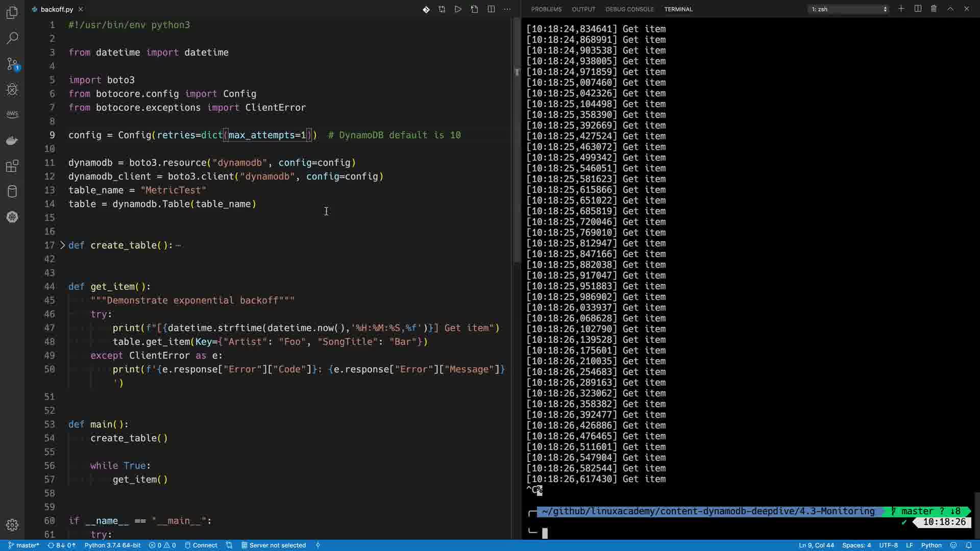This screenshot has height=551, width=980.
Task: Maximize terminal panel size with chevron
Action: pos(950,9)
